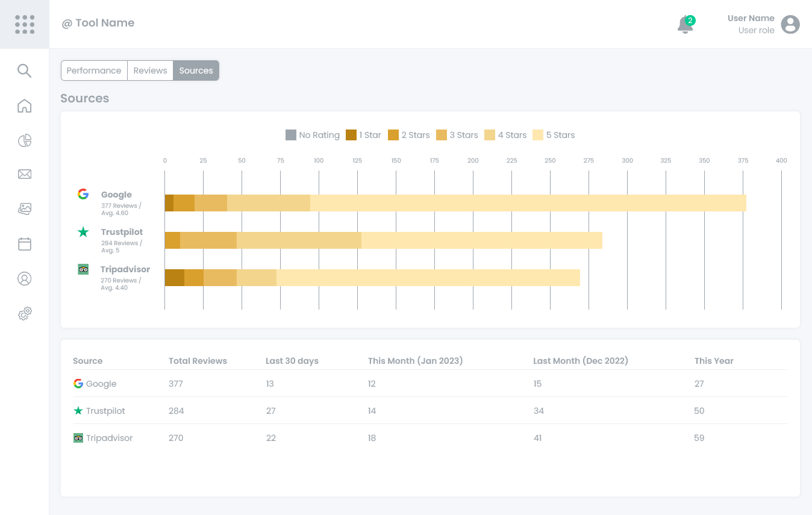This screenshot has height=515, width=812.
Task: Click the Tripadvisor 1 star bar segment
Action: click(x=175, y=278)
